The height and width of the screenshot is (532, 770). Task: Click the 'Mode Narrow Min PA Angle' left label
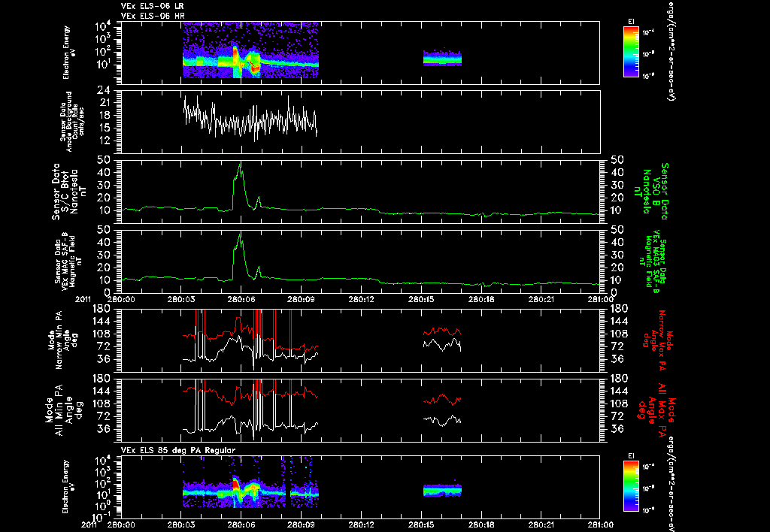[x=65, y=340]
